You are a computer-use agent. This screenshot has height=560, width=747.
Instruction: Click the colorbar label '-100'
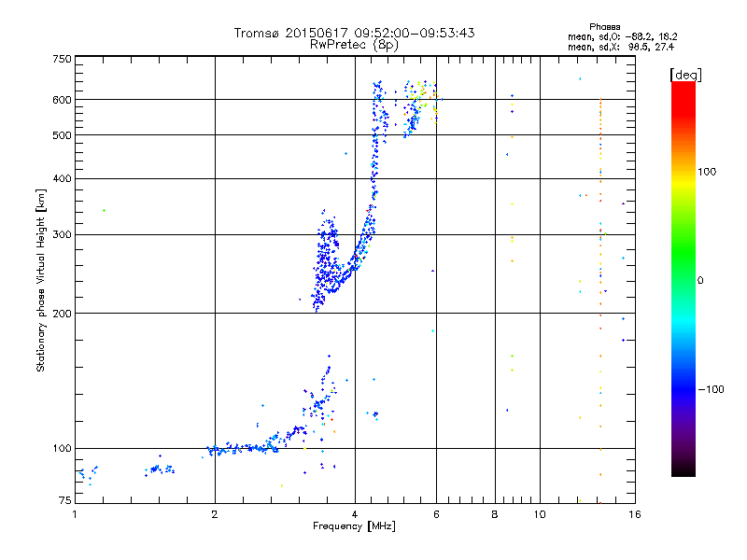click(x=711, y=389)
